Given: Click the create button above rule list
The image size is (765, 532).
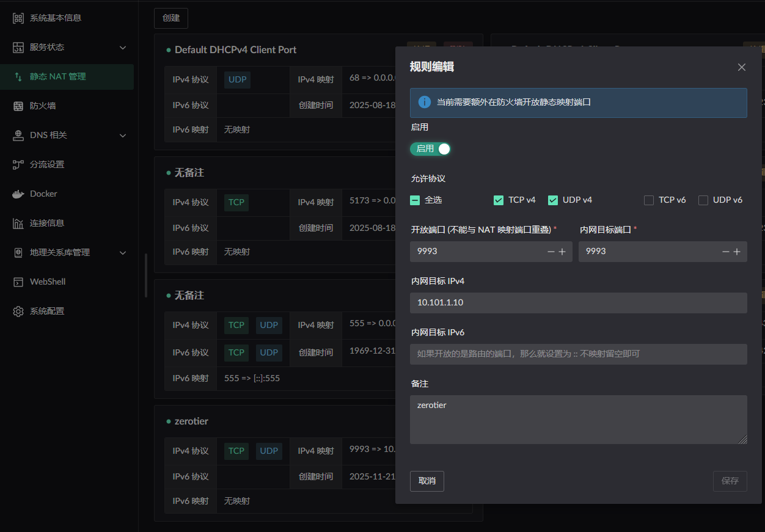Looking at the screenshot, I should point(171,18).
